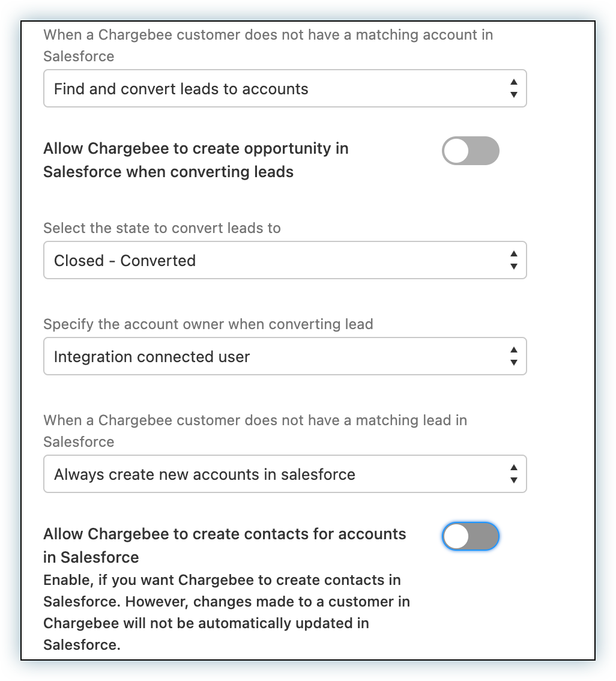
Task: Click the arrows icon on the matching-account dropdown
Action: click(x=513, y=89)
